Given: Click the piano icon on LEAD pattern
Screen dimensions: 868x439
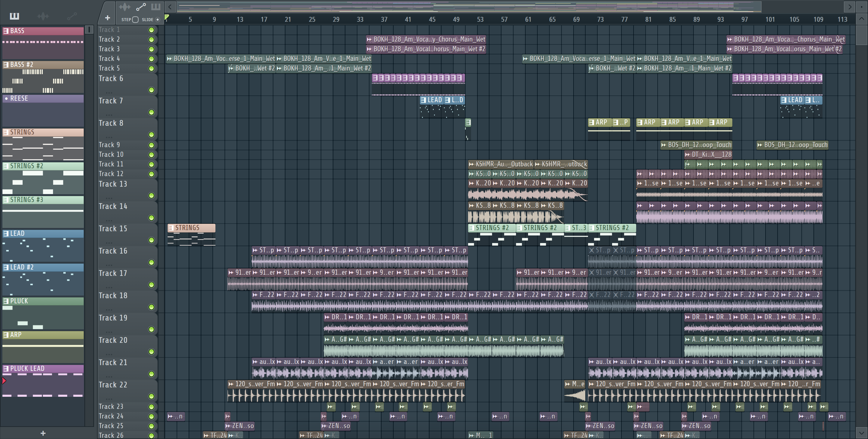Looking at the screenshot, I should (x=6, y=234).
